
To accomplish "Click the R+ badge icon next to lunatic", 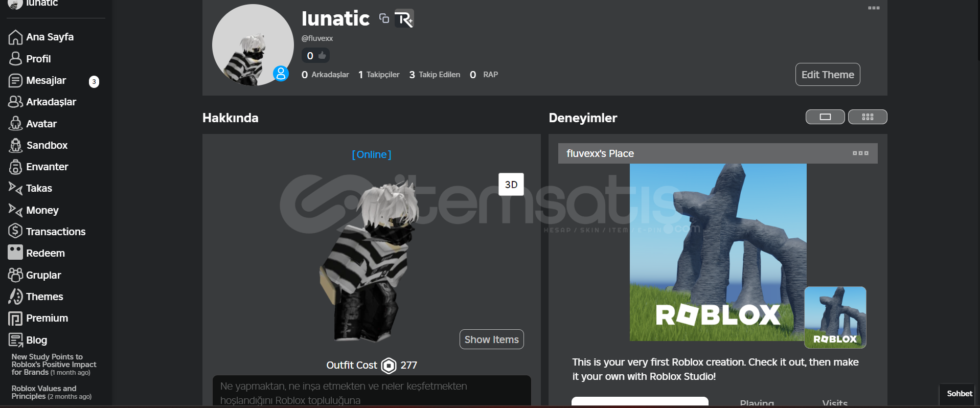I will coord(404,19).
